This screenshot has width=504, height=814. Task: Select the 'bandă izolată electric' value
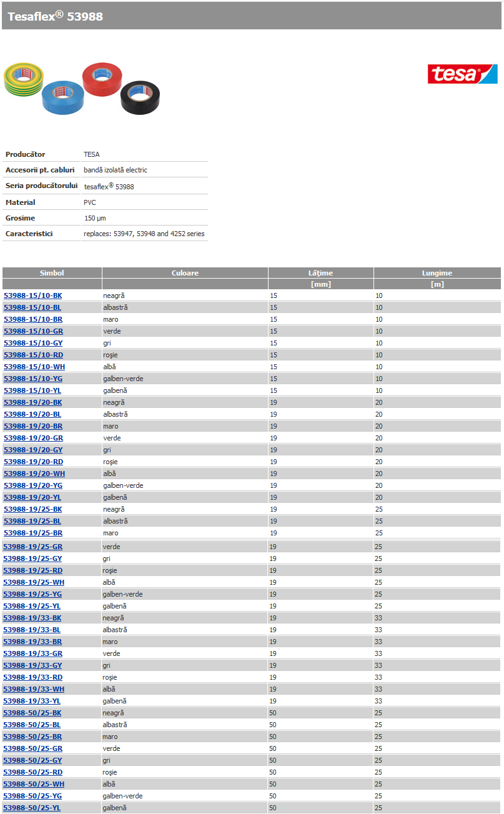point(116,170)
